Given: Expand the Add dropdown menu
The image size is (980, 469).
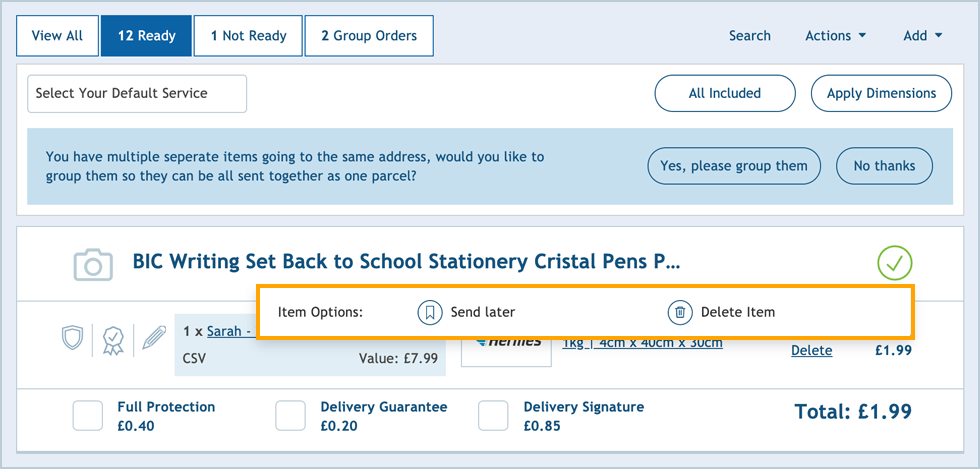Looking at the screenshot, I should (922, 36).
